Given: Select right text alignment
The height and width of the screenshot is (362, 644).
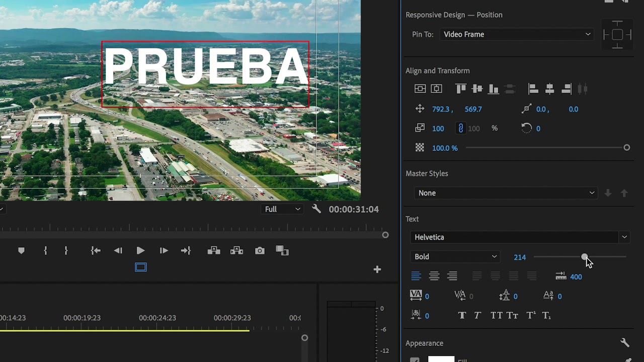Looking at the screenshot, I should [x=452, y=276].
